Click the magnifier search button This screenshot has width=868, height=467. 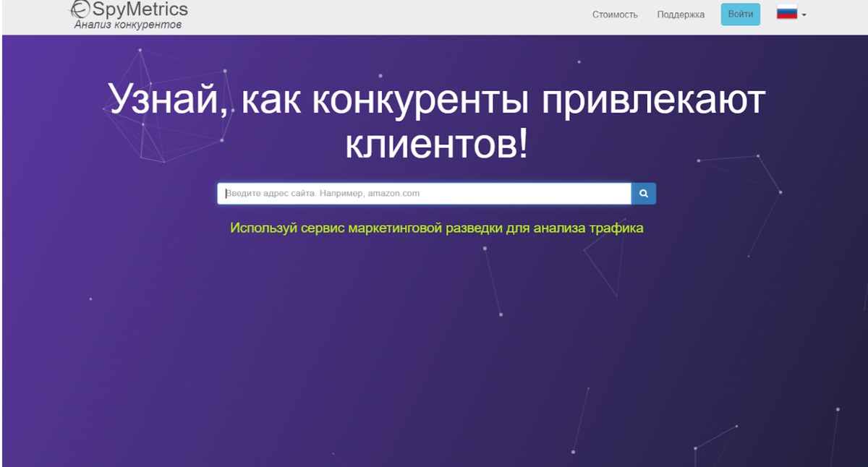644,194
